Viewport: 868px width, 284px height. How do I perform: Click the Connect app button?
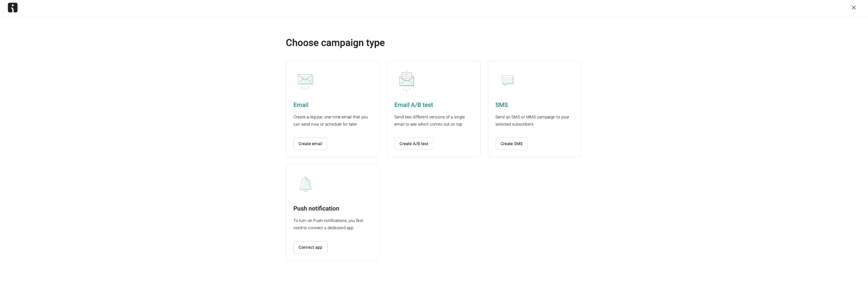click(x=310, y=247)
